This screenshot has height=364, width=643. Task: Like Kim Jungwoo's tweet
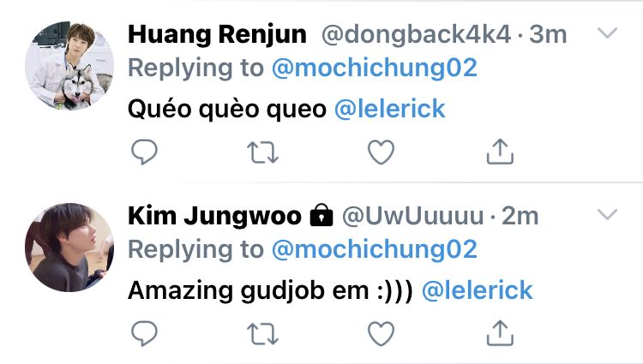click(x=381, y=333)
